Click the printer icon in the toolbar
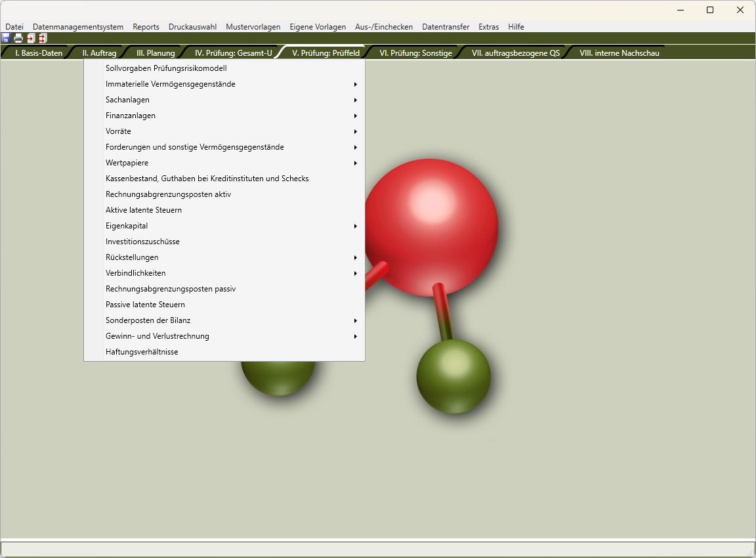This screenshot has width=756, height=558. coord(18,38)
